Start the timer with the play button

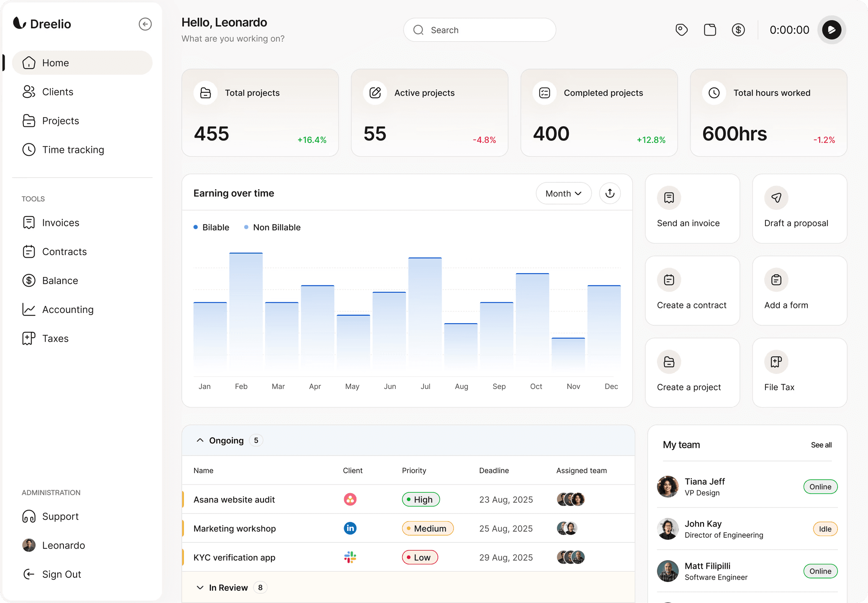pos(831,30)
